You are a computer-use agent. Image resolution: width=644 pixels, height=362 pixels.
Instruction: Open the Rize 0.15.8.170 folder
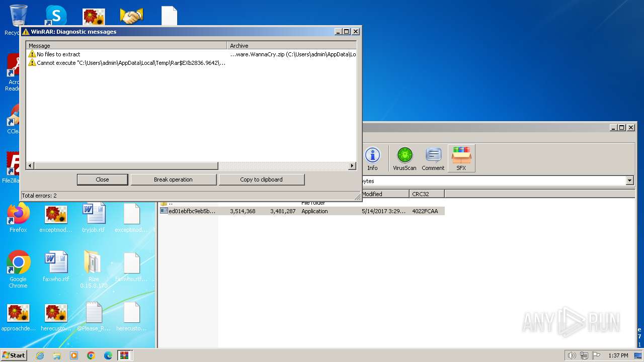point(94,269)
